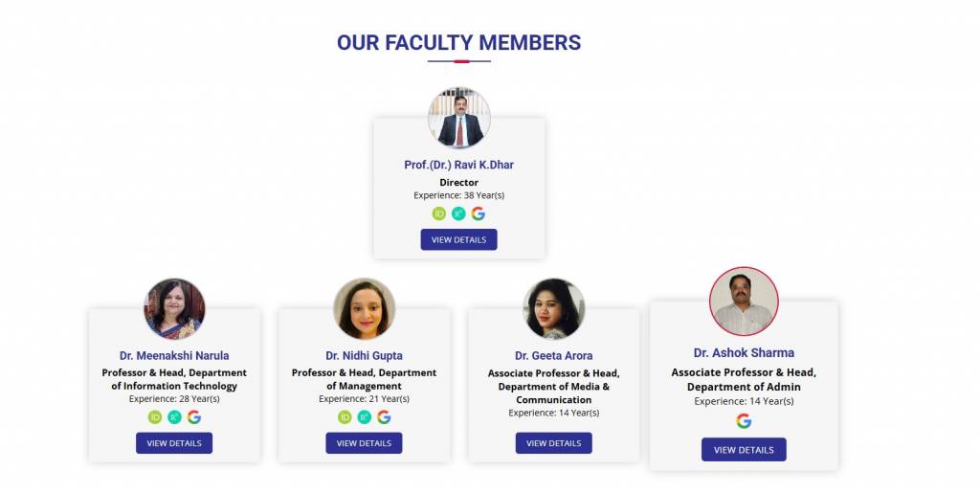View details for Prof. Ravi K.Dhar

458,239
